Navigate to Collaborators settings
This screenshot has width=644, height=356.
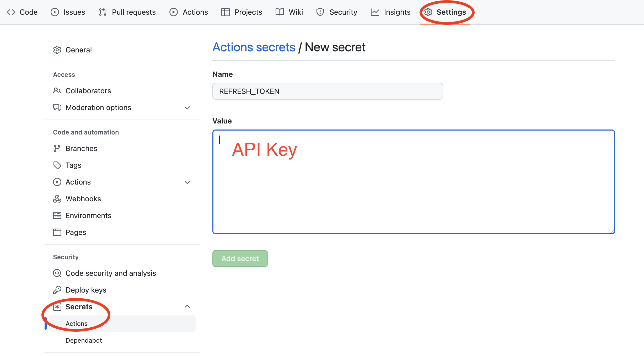coord(88,90)
